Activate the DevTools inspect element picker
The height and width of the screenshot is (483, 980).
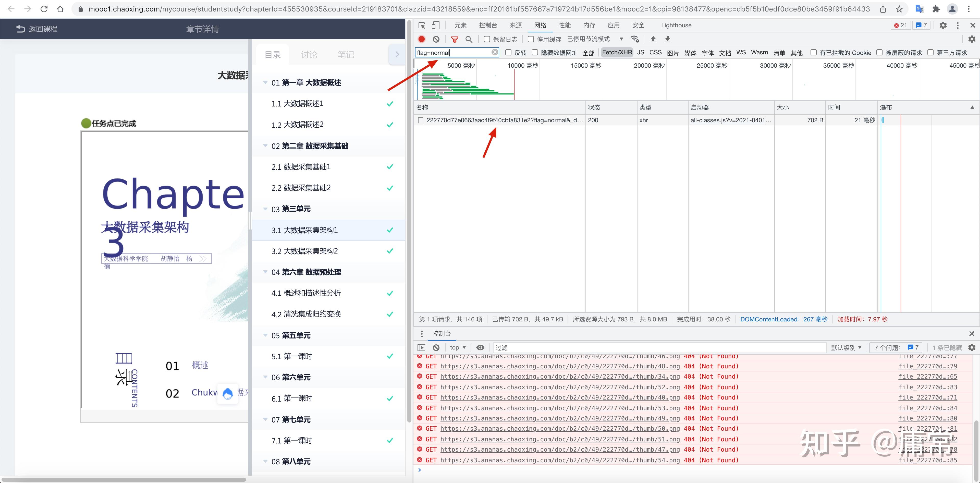coord(422,26)
